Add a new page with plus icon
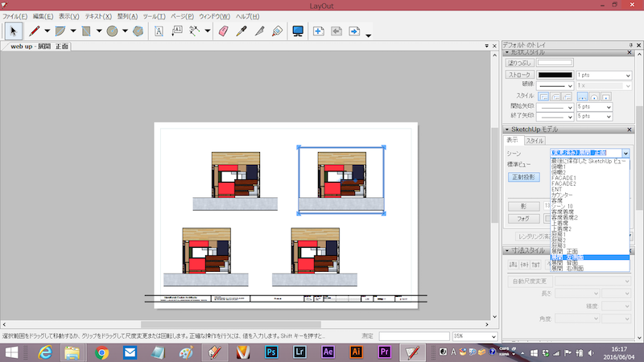 pos(318,31)
